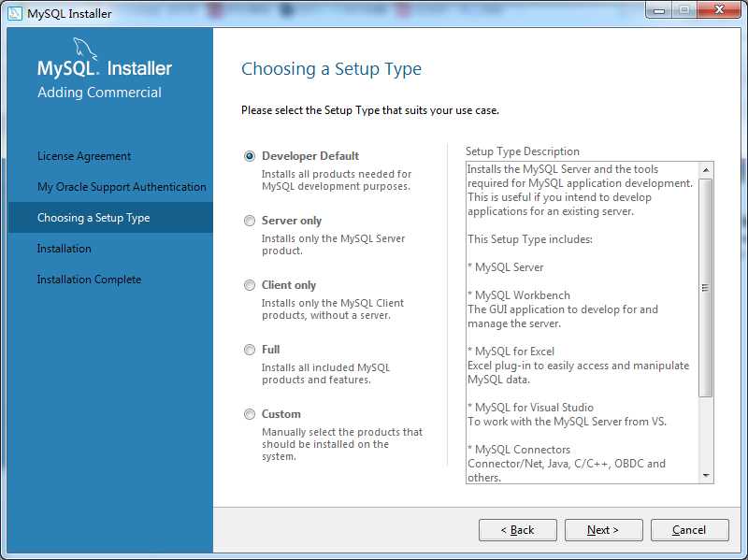This screenshot has width=748, height=560.
Task: Go back with the Back button
Action: [518, 530]
